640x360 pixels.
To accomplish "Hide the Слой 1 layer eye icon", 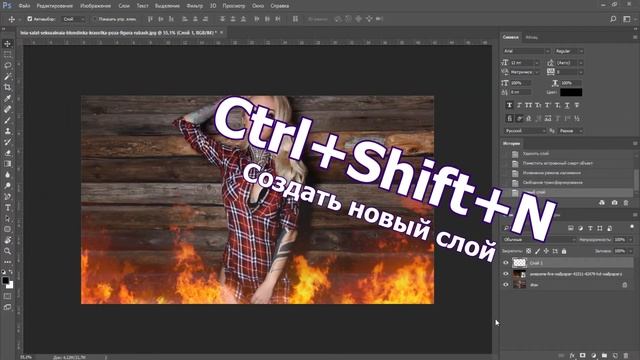I will (506, 263).
